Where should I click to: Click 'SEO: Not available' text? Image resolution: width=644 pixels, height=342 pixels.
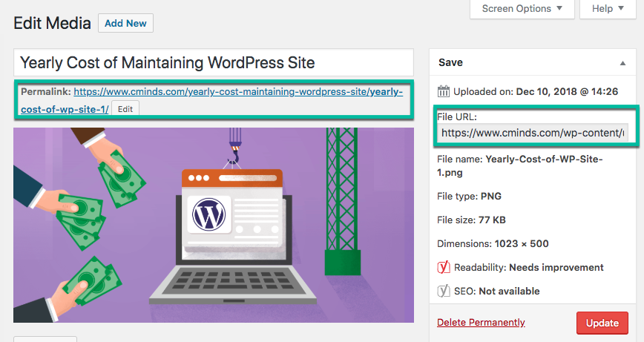(x=497, y=291)
